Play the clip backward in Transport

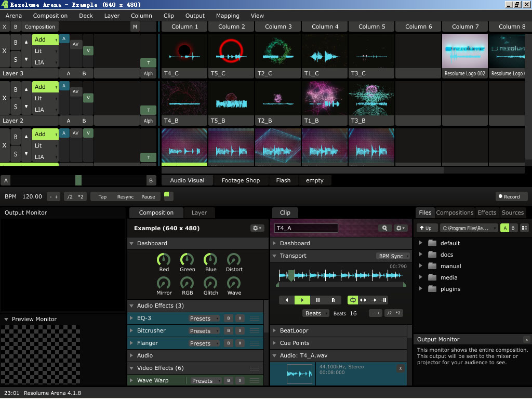click(x=287, y=300)
